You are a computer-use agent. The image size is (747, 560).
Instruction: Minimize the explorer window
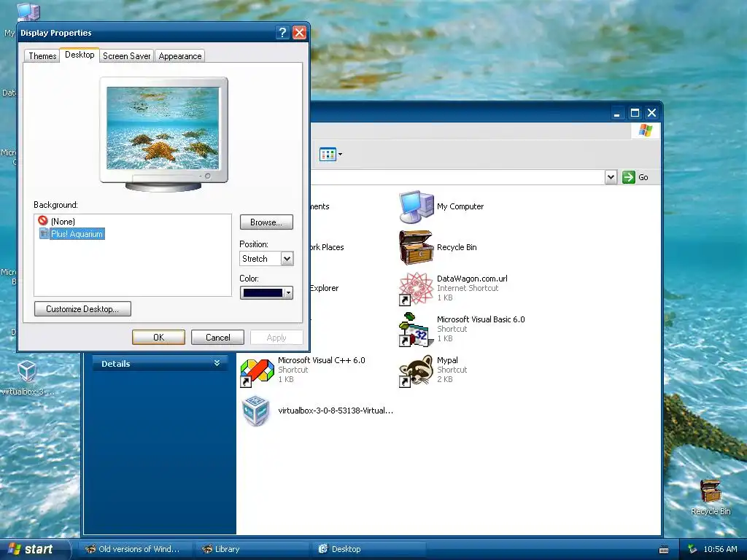(617, 113)
